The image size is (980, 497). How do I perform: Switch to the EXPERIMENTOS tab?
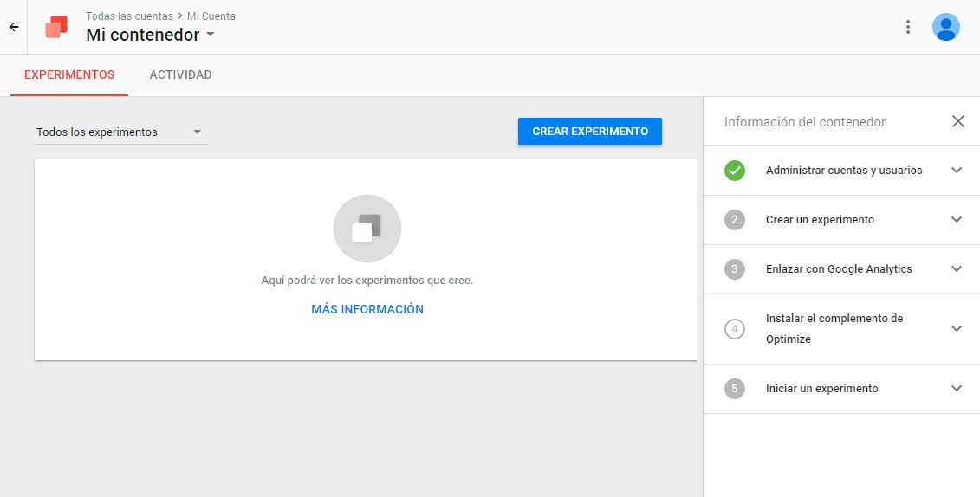coord(69,75)
